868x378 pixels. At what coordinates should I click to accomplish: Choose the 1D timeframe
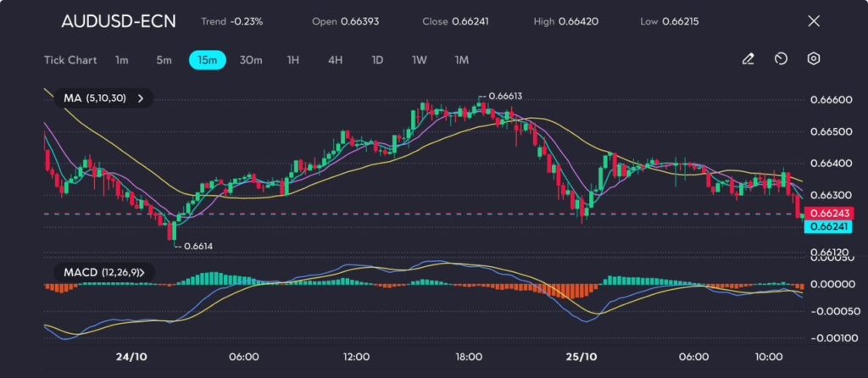pos(377,60)
